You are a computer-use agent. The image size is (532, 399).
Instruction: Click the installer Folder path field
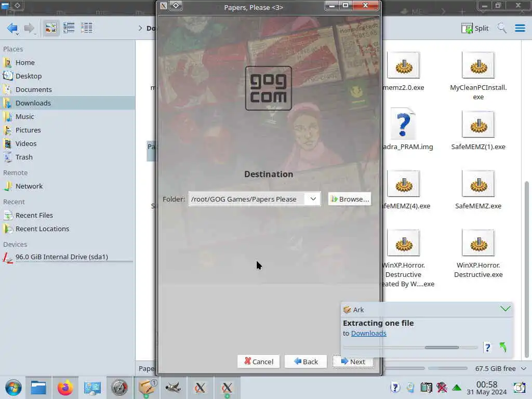247,199
